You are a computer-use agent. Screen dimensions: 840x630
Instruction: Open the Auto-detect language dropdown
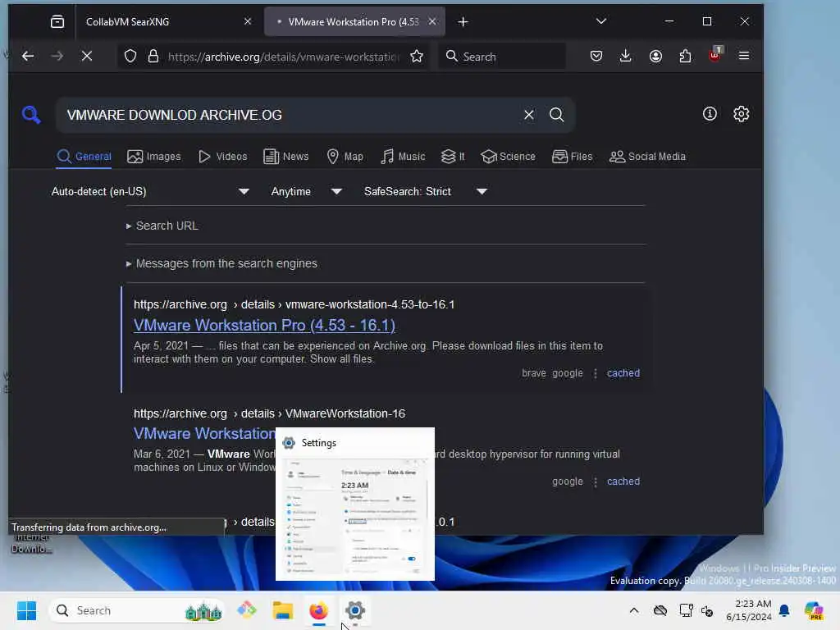(x=151, y=191)
